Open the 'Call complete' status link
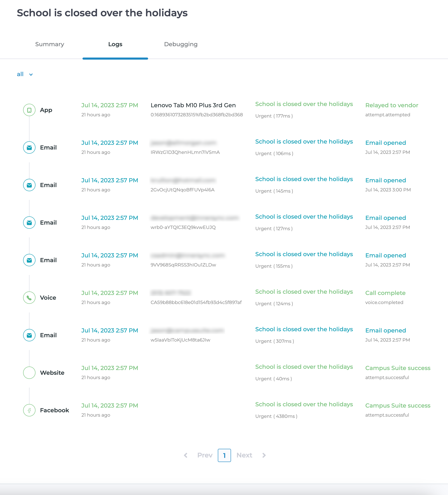The height and width of the screenshot is (495, 448). (385, 293)
